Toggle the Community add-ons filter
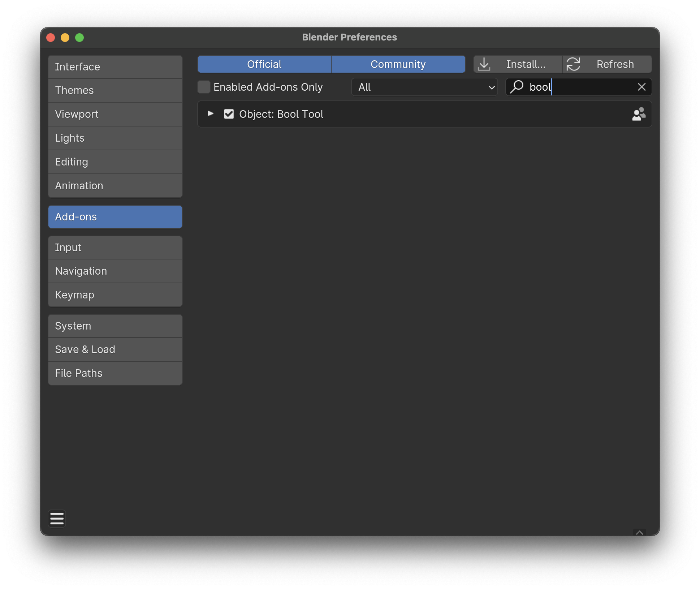 (398, 64)
